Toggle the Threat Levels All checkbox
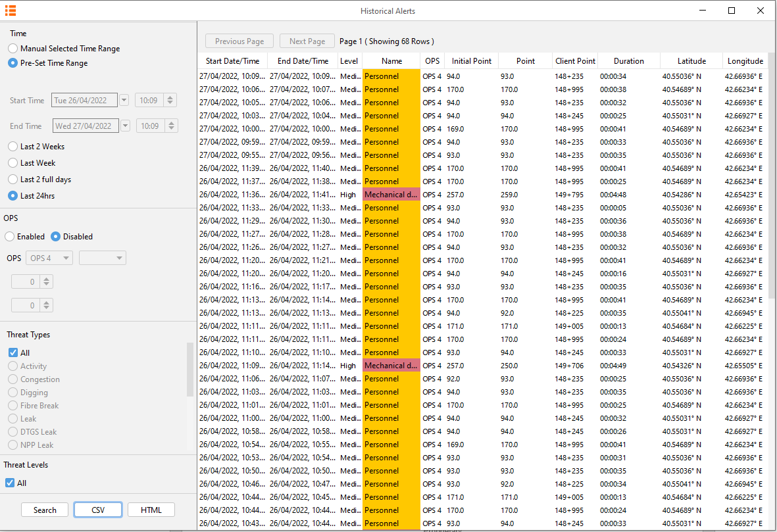Screen dimensions: 777x532 (x=10, y=483)
